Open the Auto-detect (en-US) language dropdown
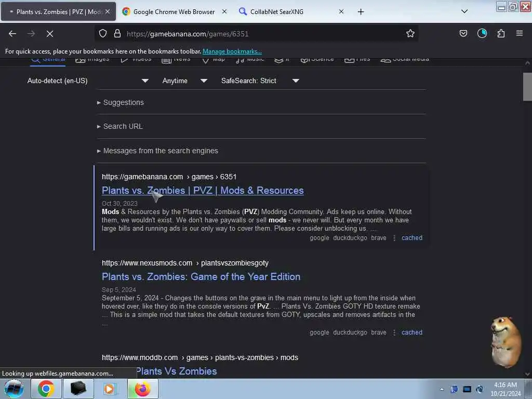The height and width of the screenshot is (399, 532). pyautogui.click(x=88, y=81)
